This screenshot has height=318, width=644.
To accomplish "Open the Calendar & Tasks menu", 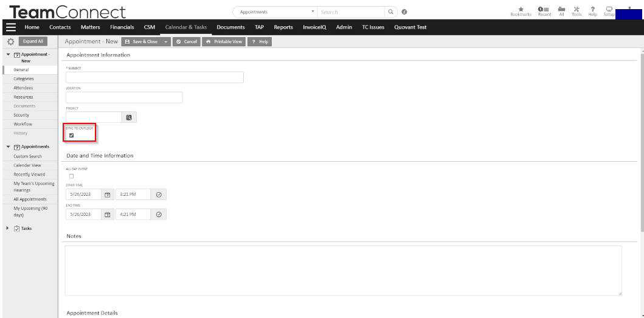I will 186,27.
